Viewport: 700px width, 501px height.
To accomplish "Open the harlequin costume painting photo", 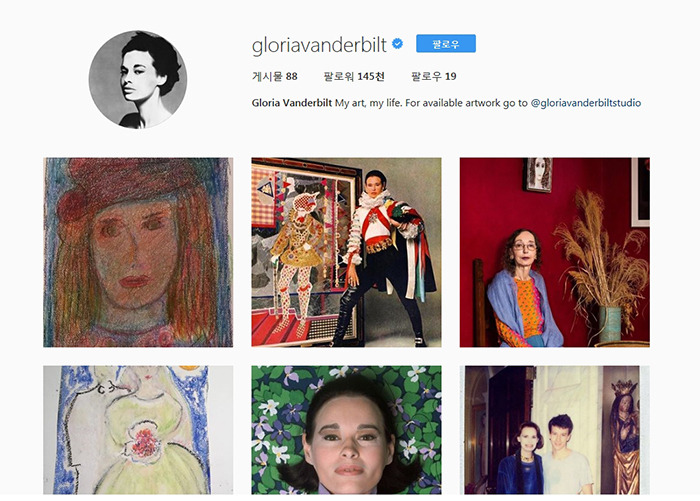I will click(x=346, y=252).
